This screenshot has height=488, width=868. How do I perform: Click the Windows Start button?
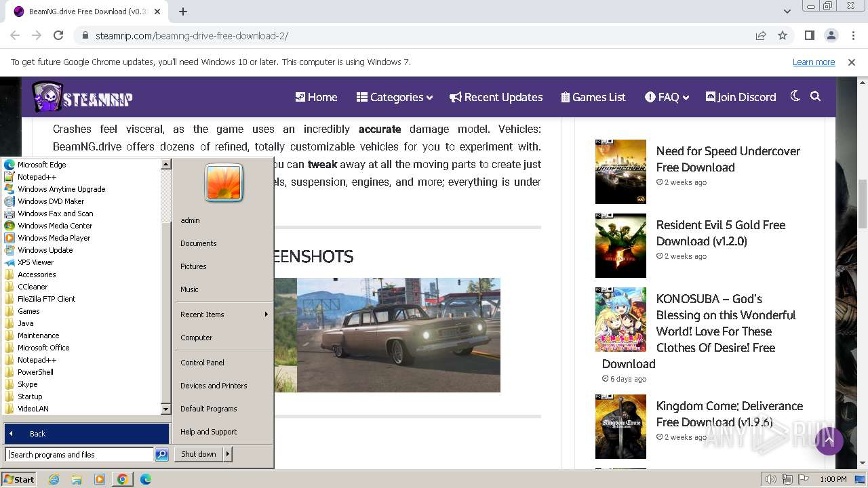coord(19,479)
